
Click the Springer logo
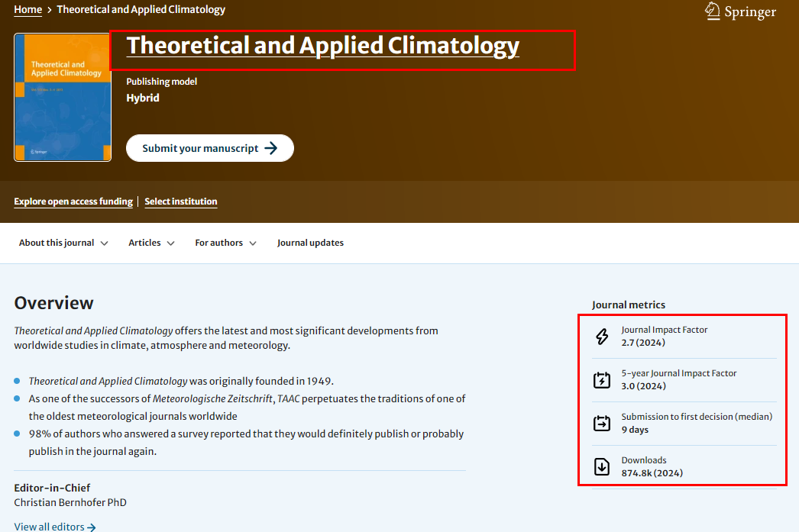pyautogui.click(x=740, y=11)
